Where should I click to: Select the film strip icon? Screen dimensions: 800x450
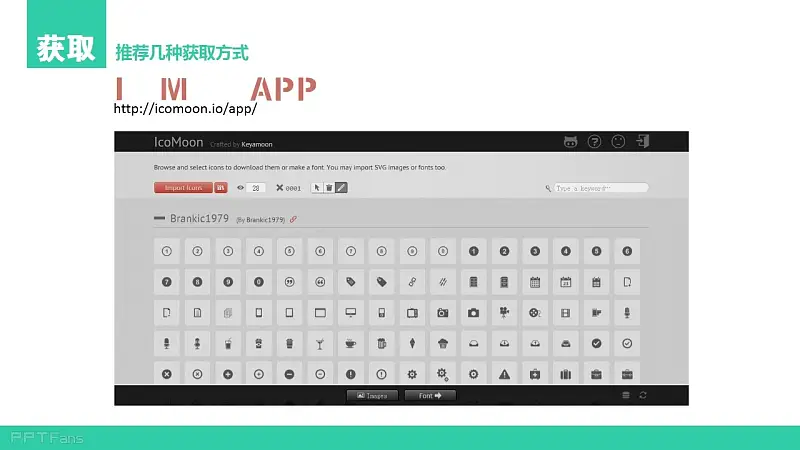(565, 313)
